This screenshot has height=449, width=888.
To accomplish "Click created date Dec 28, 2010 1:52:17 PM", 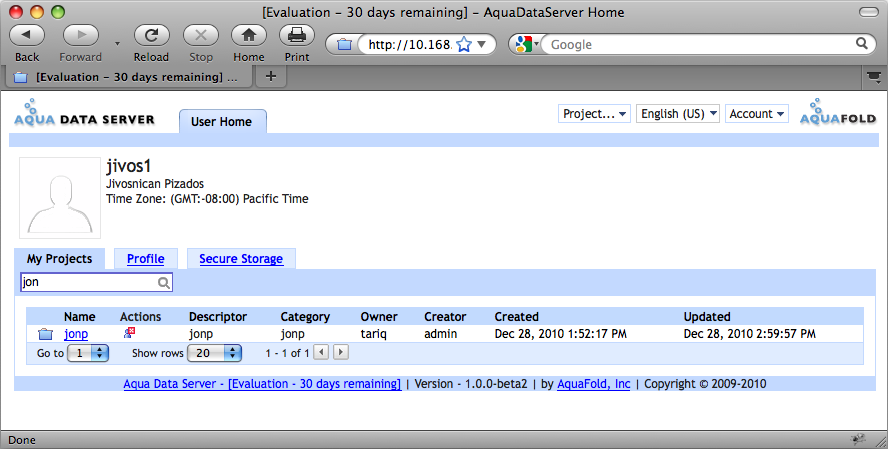I will pyautogui.click(x=561, y=334).
